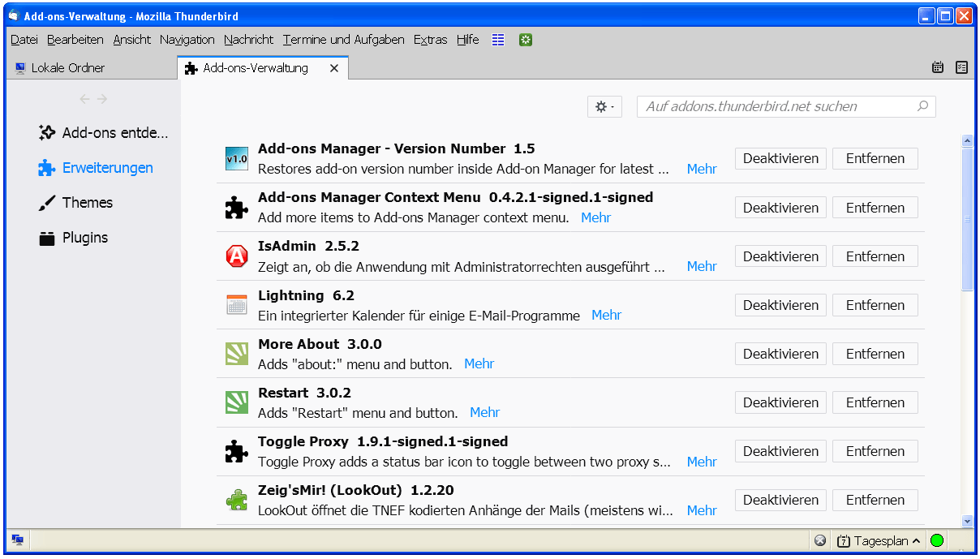The width and height of the screenshot is (980, 559).
Task: Close the Add-ons-Verwaltung tab
Action: [333, 68]
